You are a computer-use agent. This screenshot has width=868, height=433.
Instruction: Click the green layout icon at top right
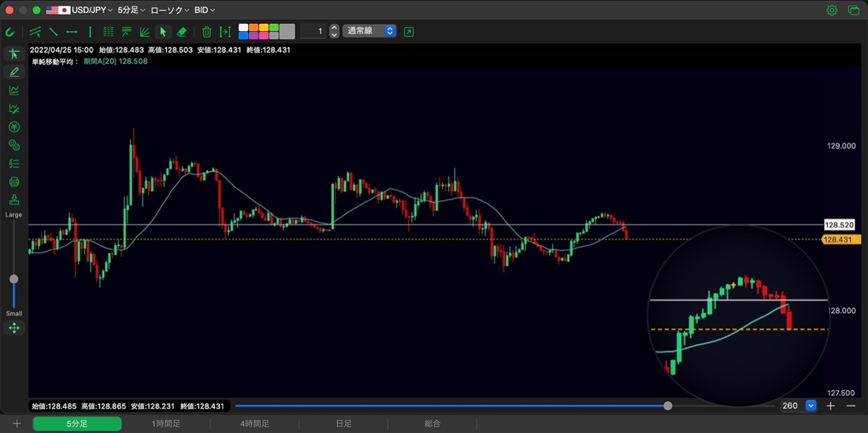[852, 10]
